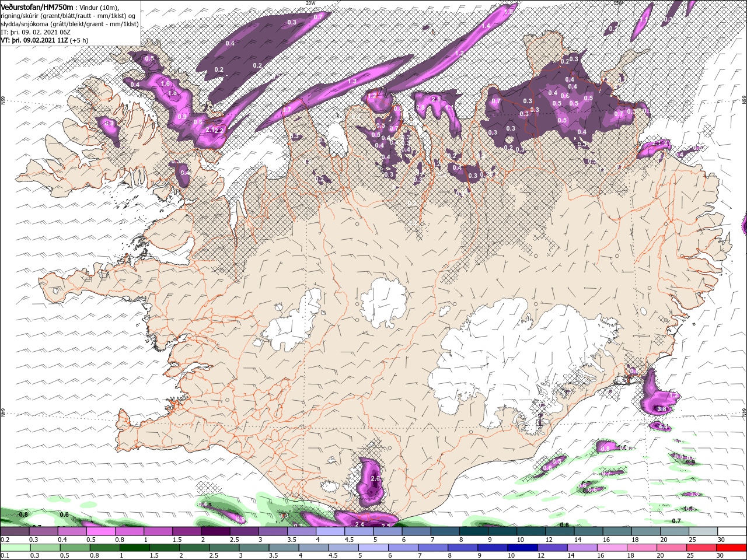Click the white top-row swatch labeled 30
Image resolution: width=747 pixels, height=560 pixels.
(732, 531)
